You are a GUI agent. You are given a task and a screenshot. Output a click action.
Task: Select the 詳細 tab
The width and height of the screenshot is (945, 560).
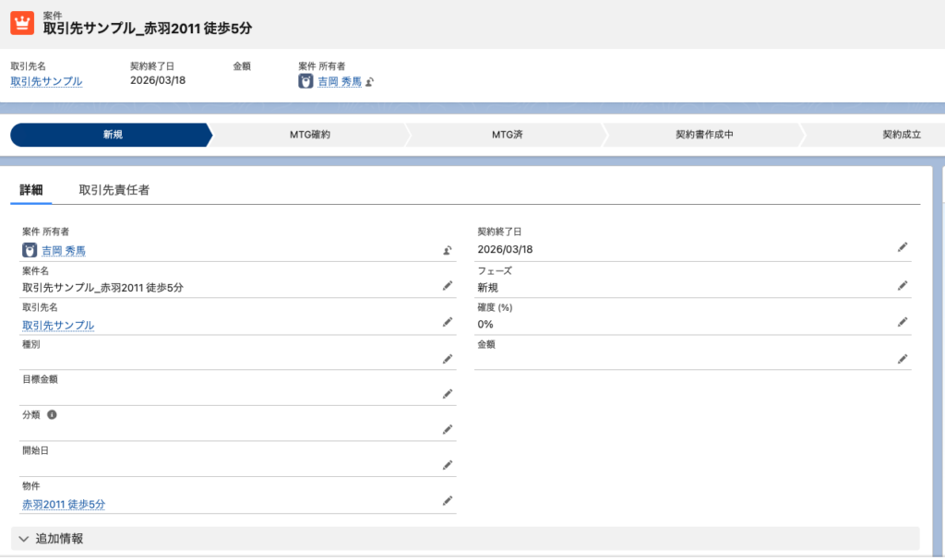coord(31,190)
